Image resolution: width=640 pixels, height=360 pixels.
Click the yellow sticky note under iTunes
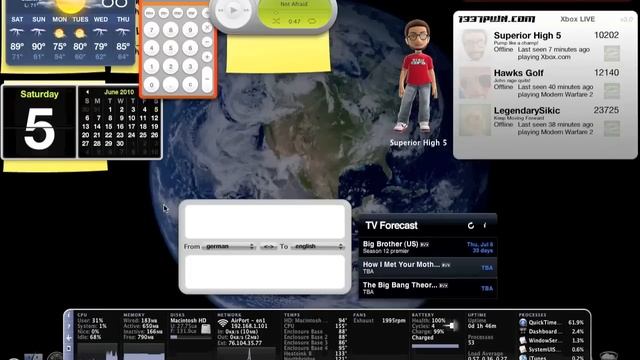278,53
